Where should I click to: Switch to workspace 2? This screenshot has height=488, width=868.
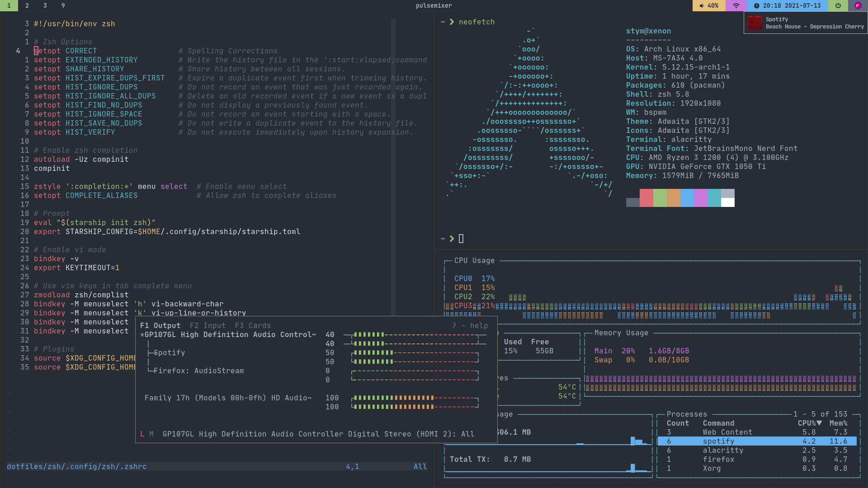(27, 6)
